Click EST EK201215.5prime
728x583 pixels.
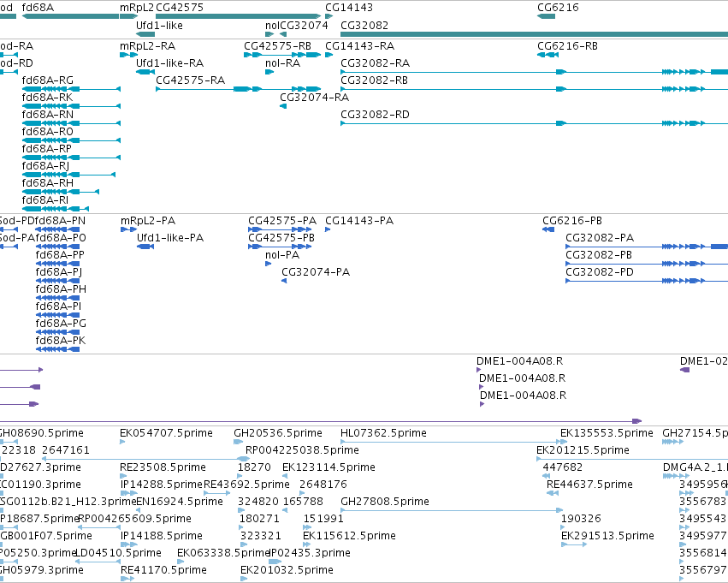point(583,450)
